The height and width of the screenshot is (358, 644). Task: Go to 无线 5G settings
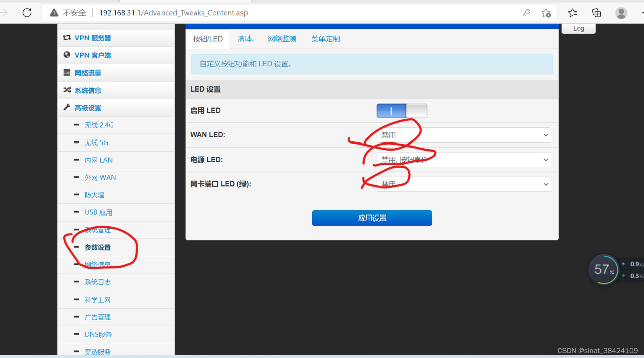[97, 142]
